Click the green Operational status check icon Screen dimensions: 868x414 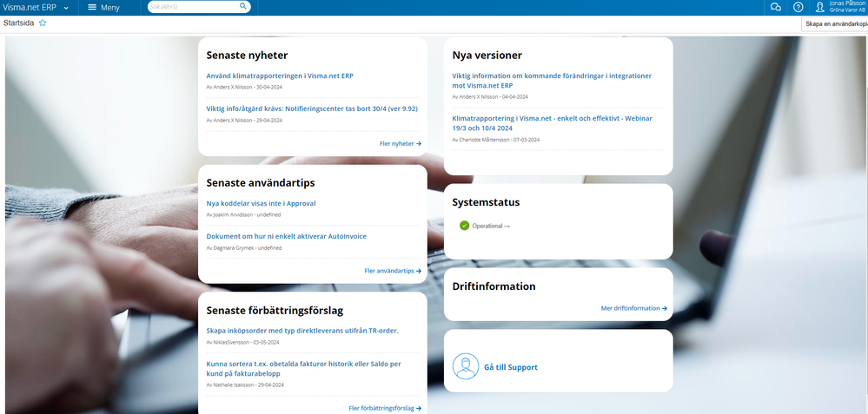(465, 226)
